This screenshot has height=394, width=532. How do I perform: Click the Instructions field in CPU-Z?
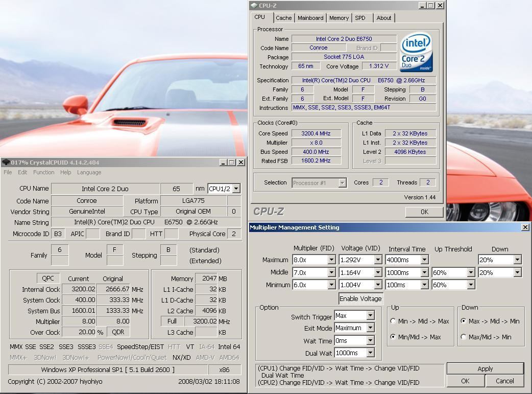click(364, 107)
